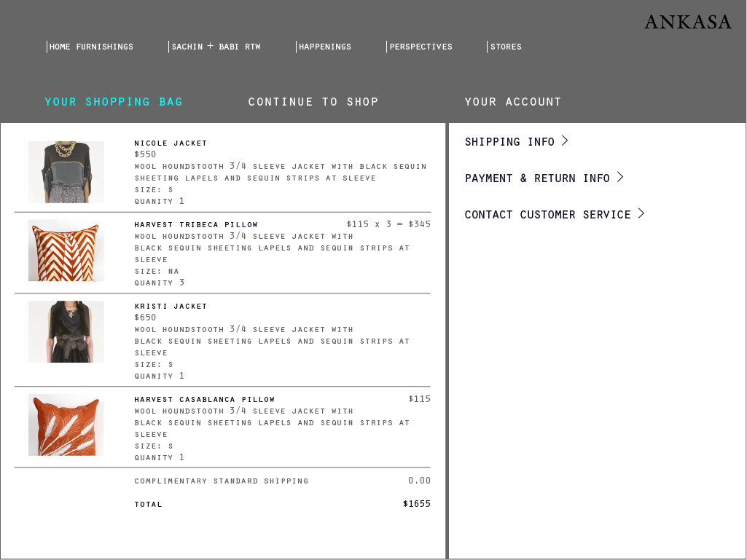This screenshot has height=560, width=747.
Task: Open the Kristi Jacket product thumbnail
Action: click(x=66, y=331)
